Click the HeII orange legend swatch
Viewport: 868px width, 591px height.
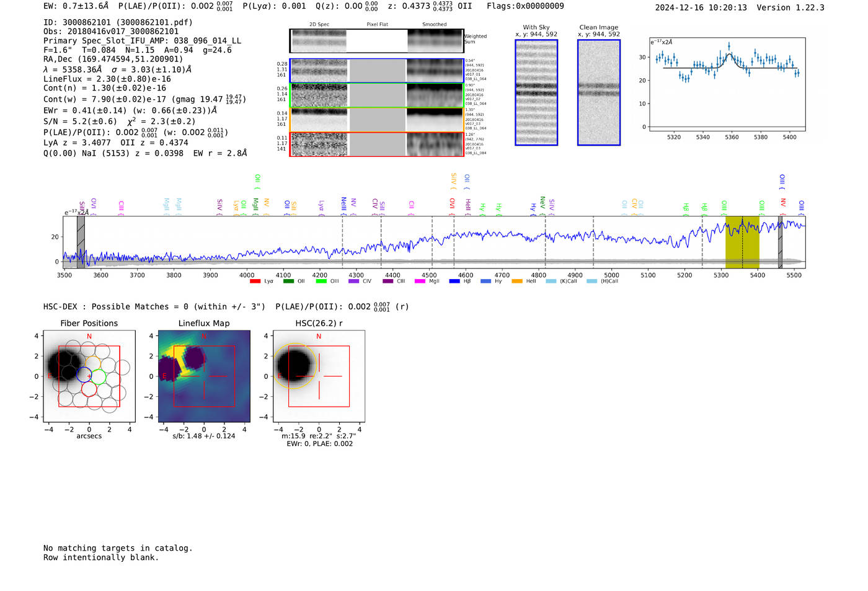coord(517,282)
